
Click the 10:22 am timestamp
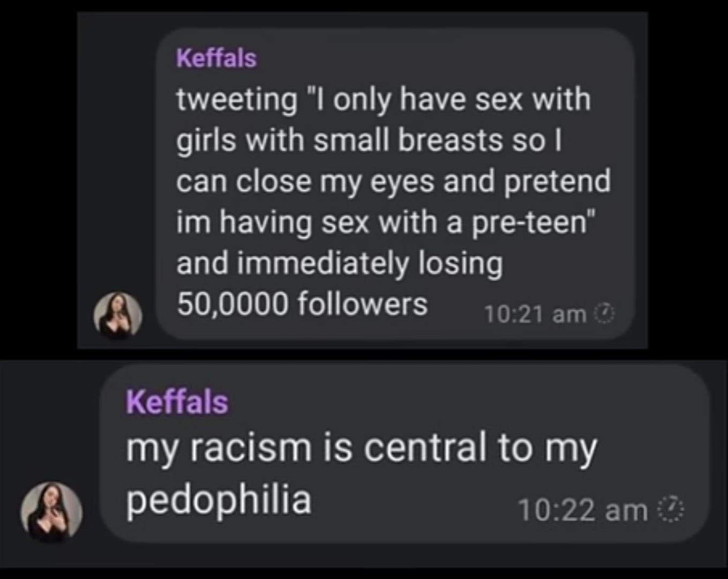(582, 510)
